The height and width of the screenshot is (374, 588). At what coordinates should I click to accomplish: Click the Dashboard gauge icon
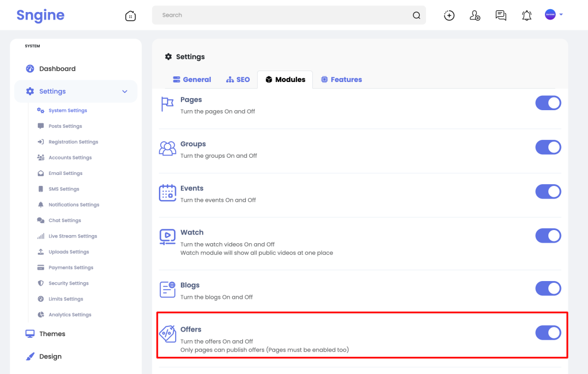[30, 69]
